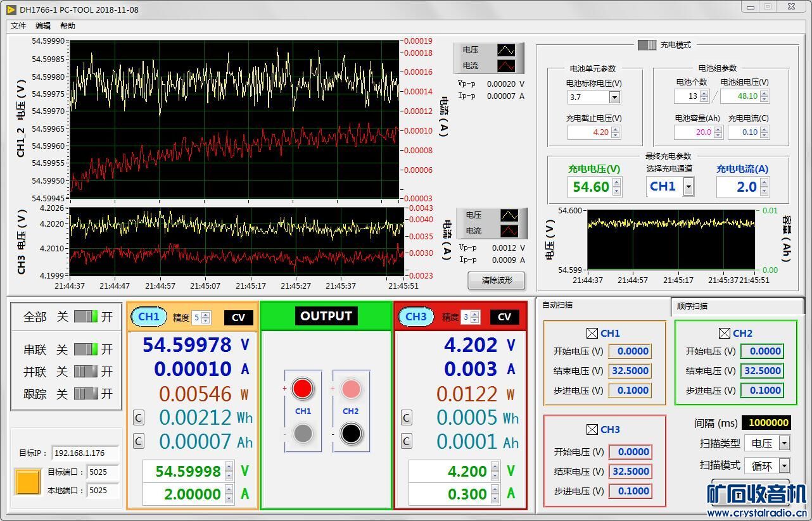Click CH3 current setpoint 0.300 field
The image size is (812, 521).
click(450, 494)
